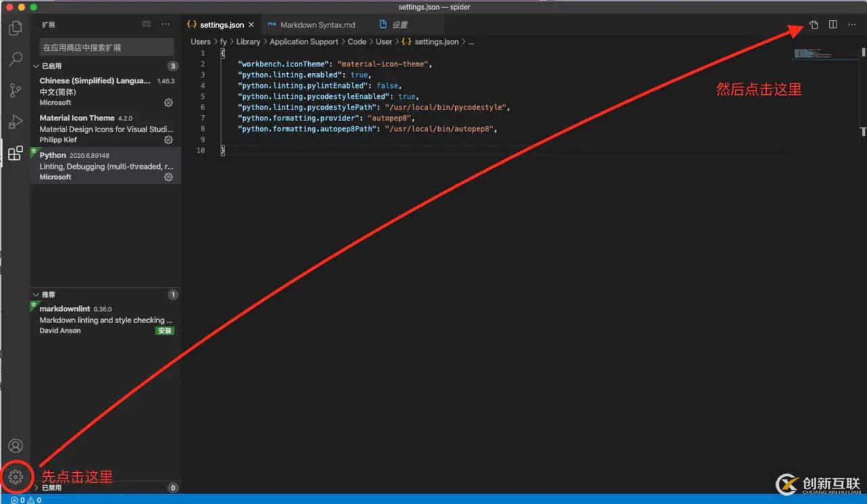The image size is (867, 504).
Task: Install the markdownlint extension
Action: point(165,331)
